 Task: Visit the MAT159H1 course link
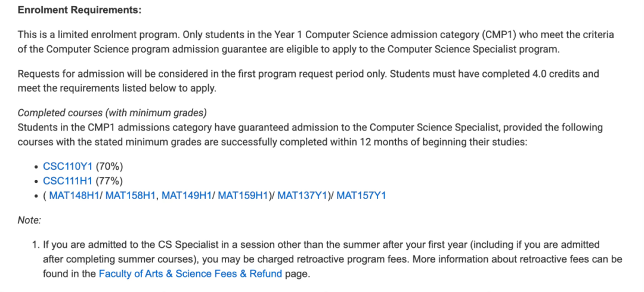pyautogui.click(x=243, y=196)
